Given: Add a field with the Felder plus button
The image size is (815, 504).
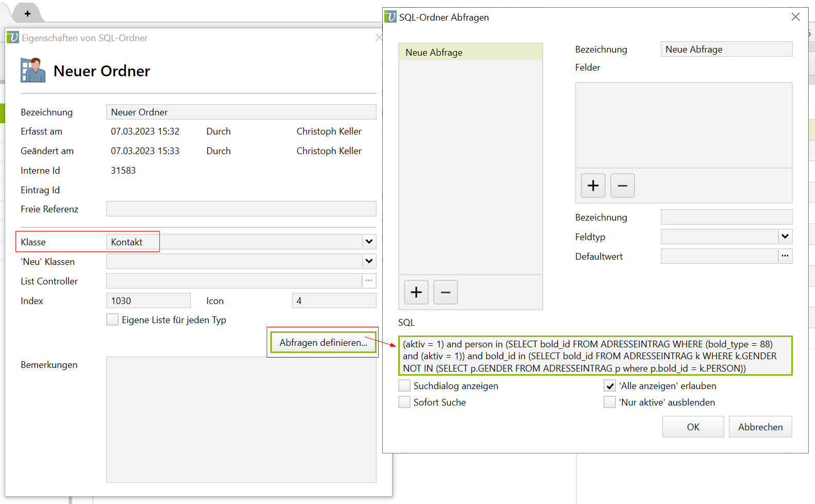Looking at the screenshot, I should coord(593,186).
